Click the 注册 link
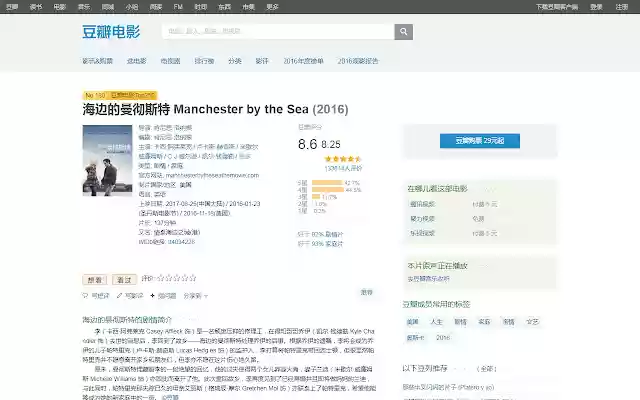The width and height of the screenshot is (640, 400). (622, 7)
